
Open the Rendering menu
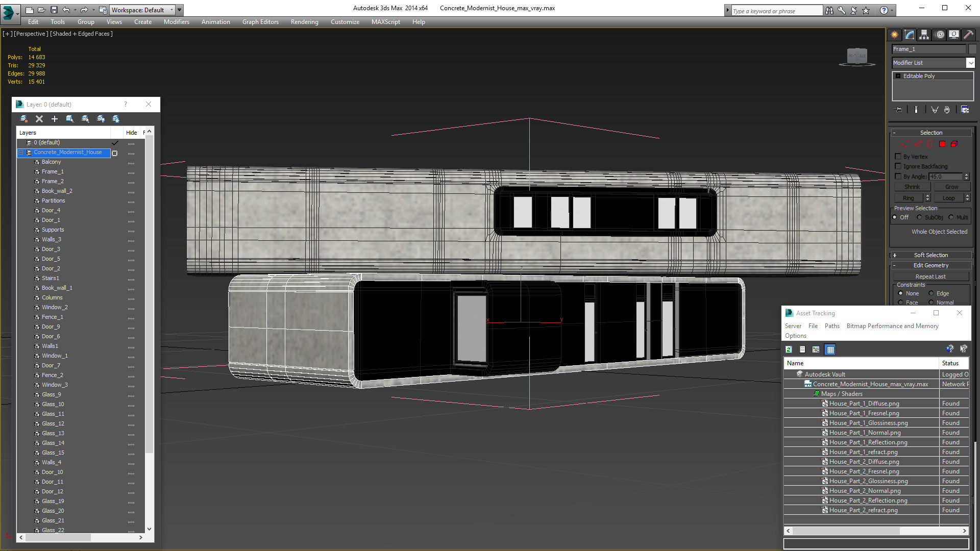coord(305,22)
